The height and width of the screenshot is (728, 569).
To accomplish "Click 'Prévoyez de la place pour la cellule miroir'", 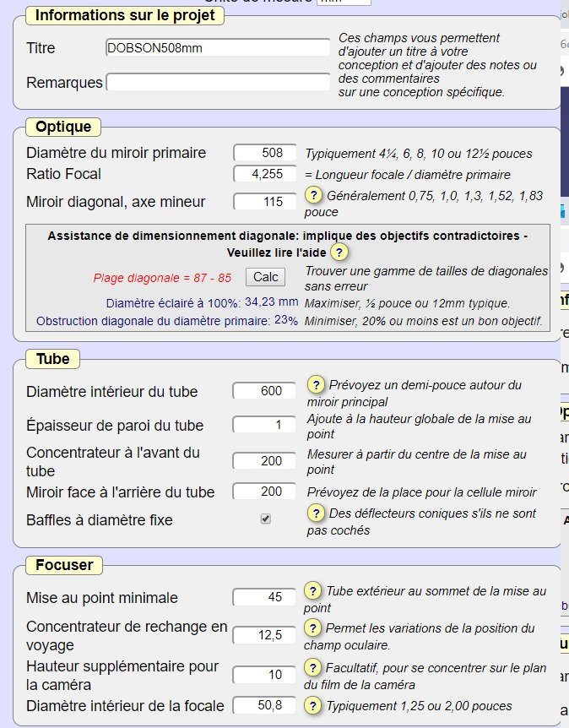I will tap(422, 492).
